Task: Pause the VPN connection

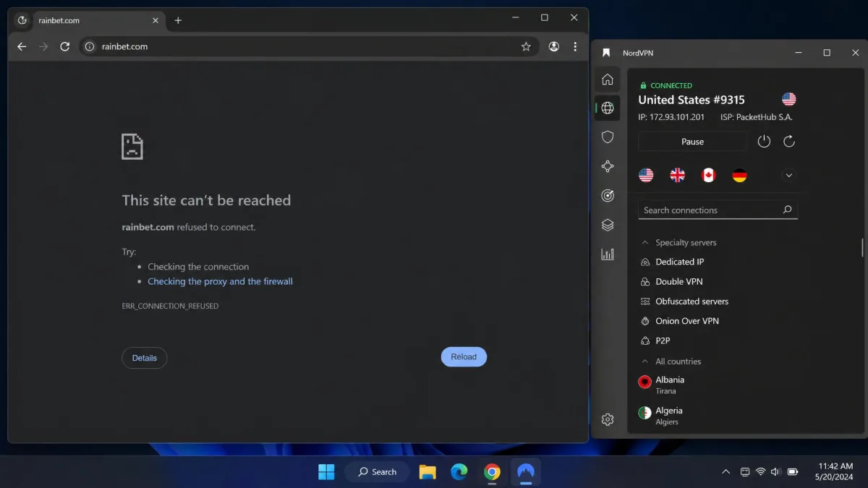Action: [x=692, y=142]
